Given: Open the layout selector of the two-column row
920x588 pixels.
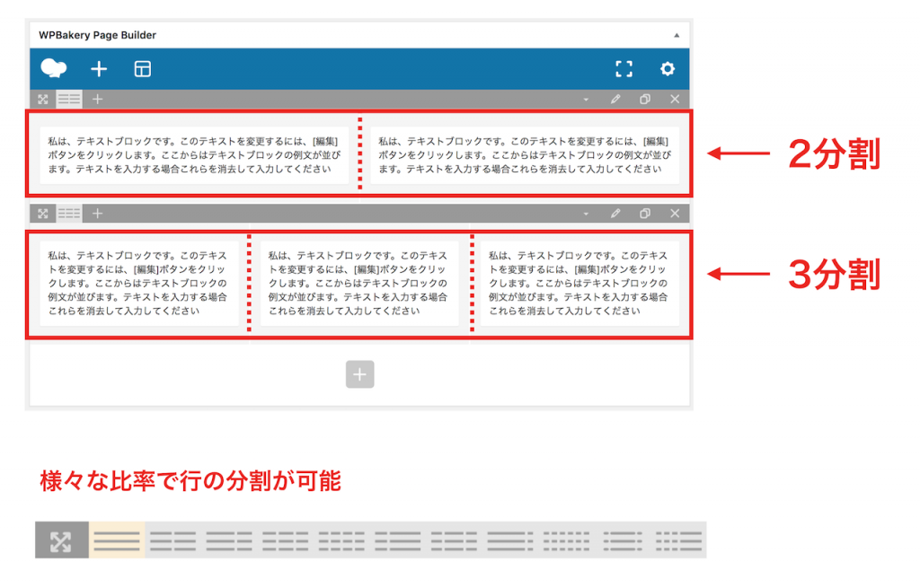Looking at the screenshot, I should 69,99.
